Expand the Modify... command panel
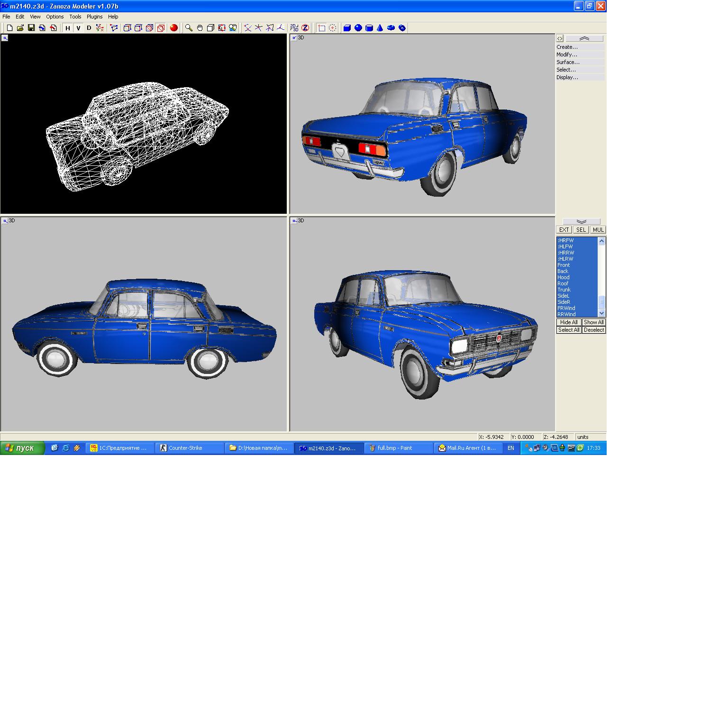 pos(567,55)
